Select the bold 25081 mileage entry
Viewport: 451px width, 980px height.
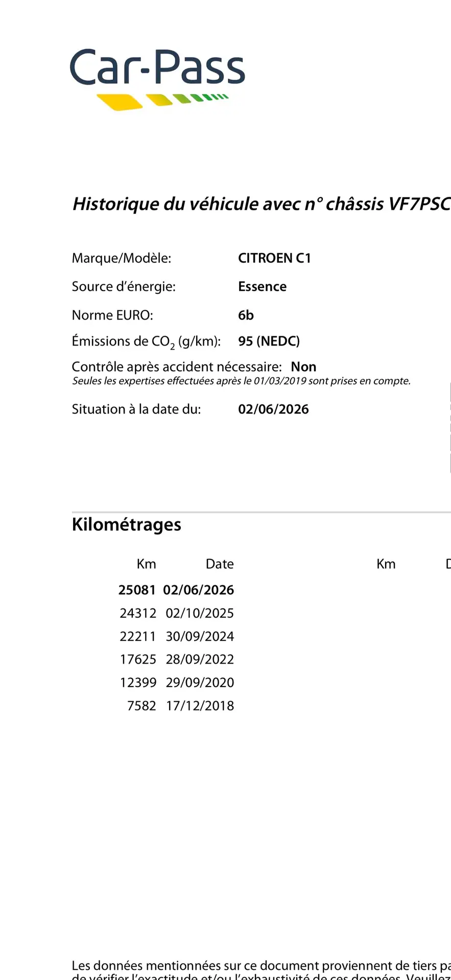click(x=137, y=590)
